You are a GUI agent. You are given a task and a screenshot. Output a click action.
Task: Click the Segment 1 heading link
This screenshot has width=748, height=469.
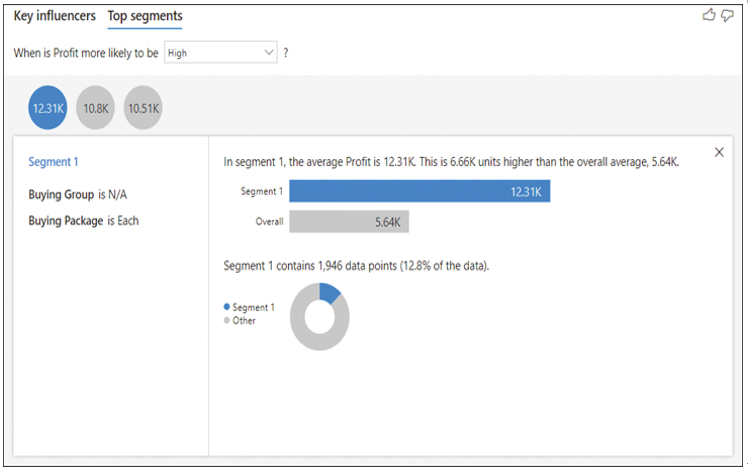[53, 162]
